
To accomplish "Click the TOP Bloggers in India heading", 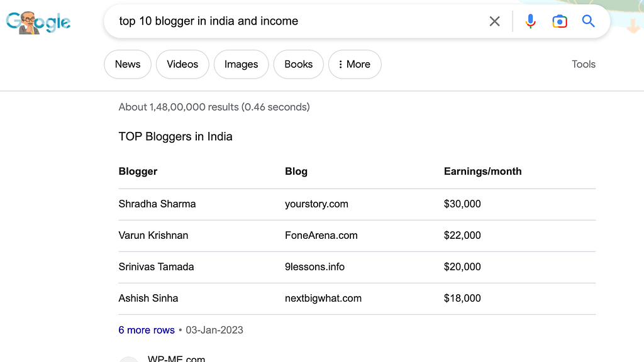I will coord(175,136).
